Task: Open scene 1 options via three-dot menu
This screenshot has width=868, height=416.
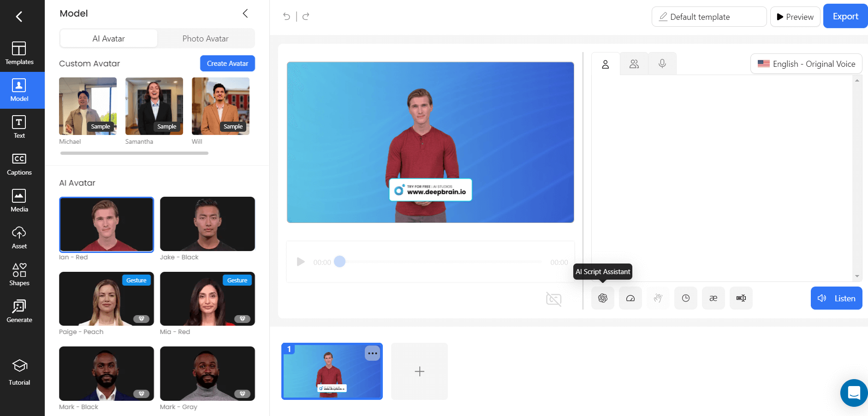Action: [372, 353]
